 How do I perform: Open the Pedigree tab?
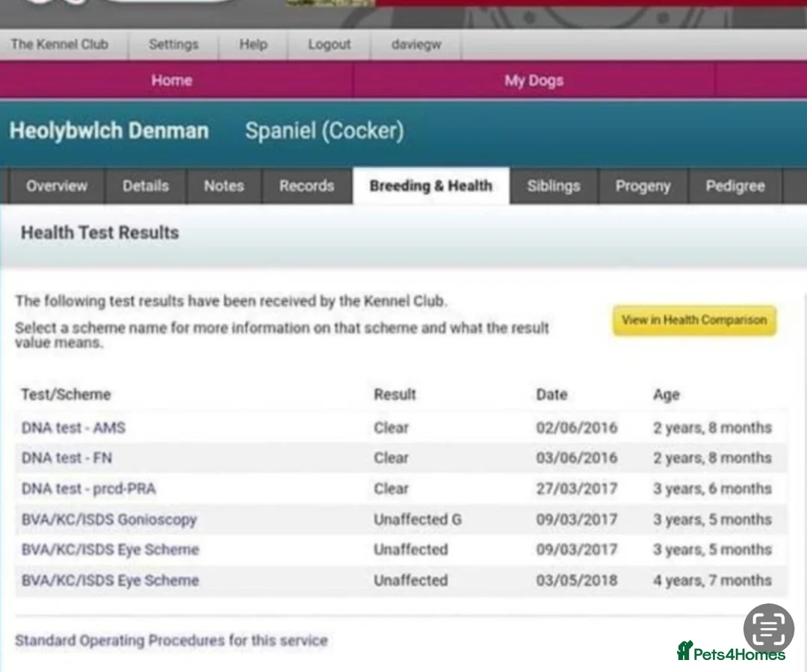(x=735, y=186)
